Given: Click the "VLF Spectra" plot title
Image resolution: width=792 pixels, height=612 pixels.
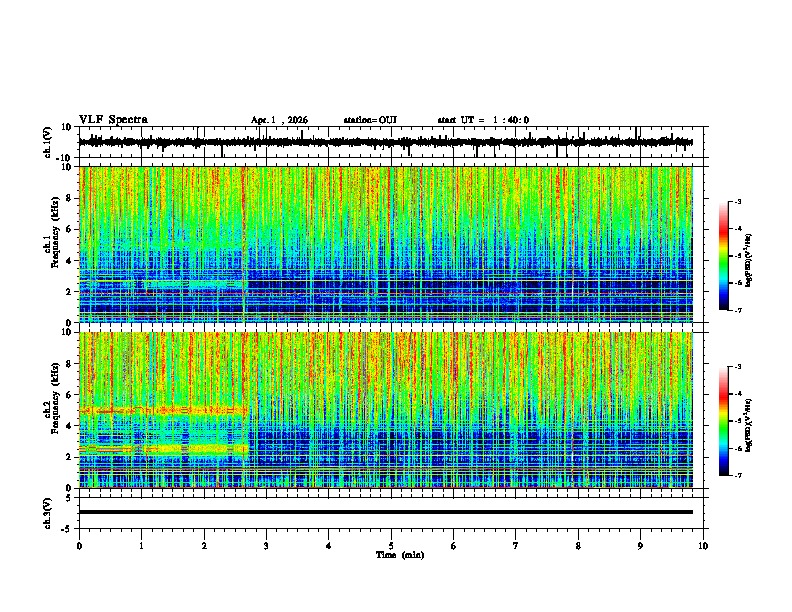Looking at the screenshot, I should [113, 119].
